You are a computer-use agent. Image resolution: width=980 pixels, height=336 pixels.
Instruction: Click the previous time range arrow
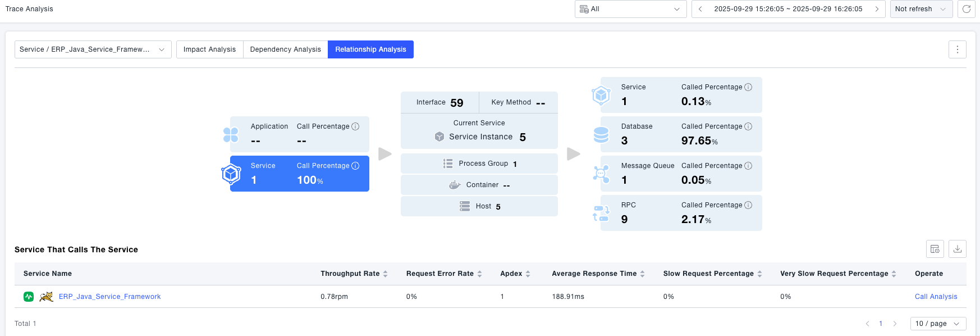click(x=700, y=9)
